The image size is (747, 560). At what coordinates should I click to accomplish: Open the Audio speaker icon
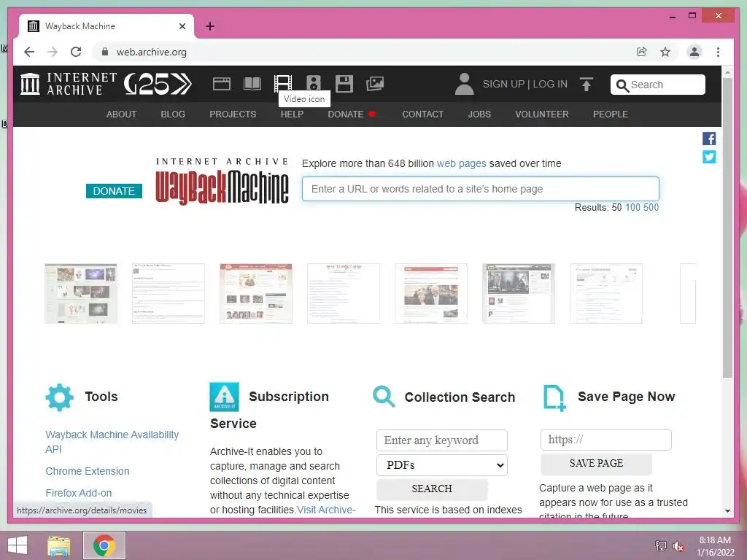click(x=314, y=84)
